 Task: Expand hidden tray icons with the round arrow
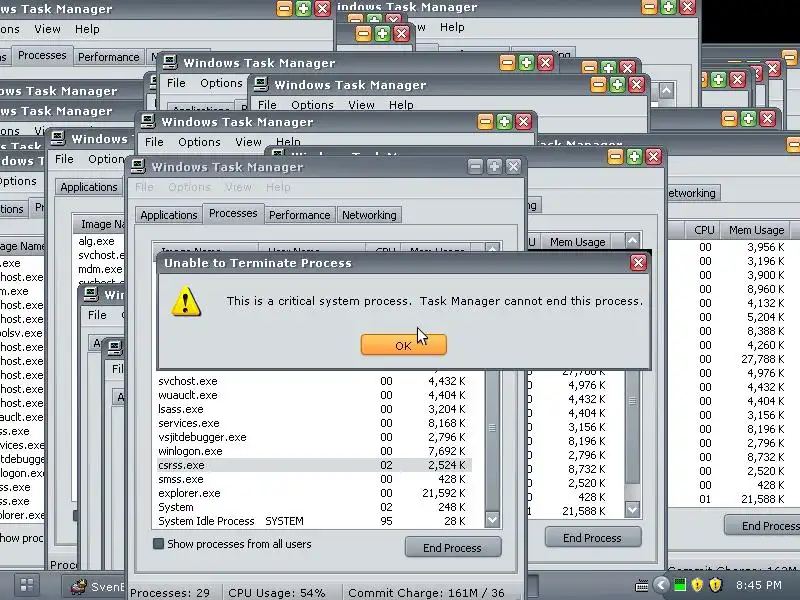661,585
